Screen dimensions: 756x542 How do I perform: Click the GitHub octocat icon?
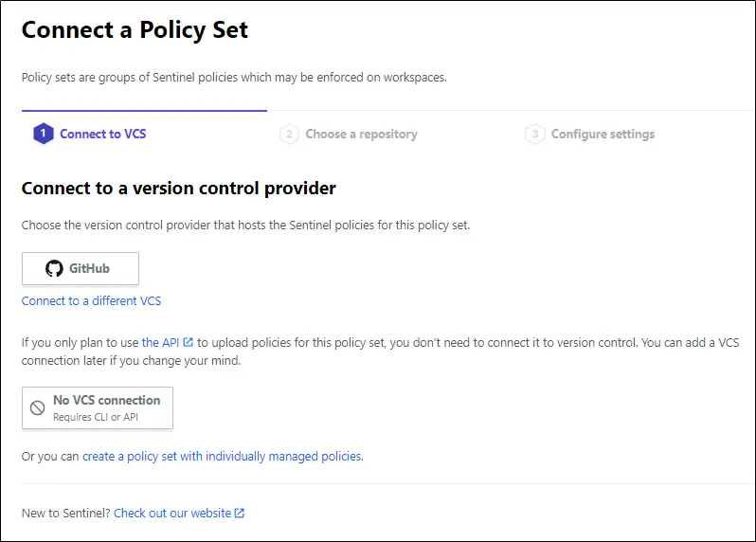(x=54, y=269)
